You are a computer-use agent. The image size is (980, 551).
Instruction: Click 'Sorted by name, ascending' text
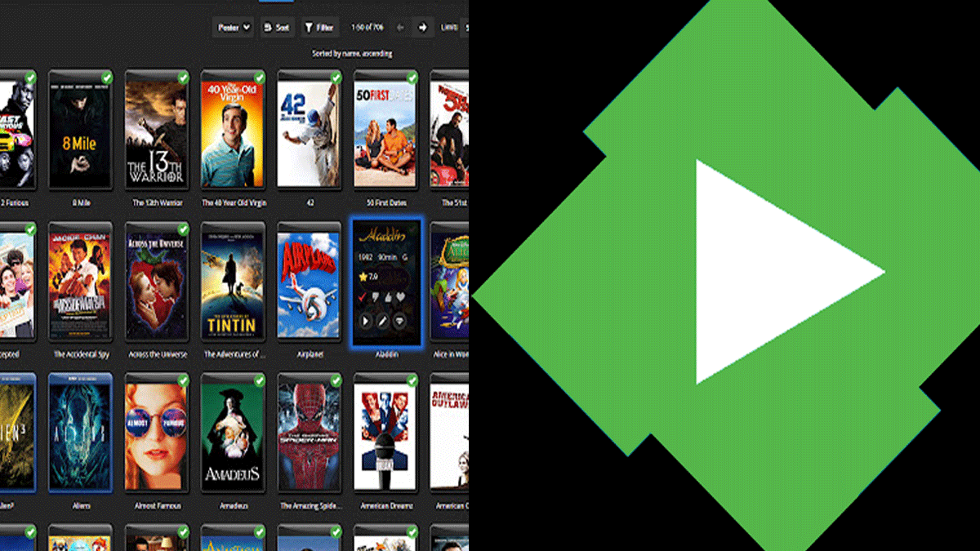pyautogui.click(x=352, y=53)
